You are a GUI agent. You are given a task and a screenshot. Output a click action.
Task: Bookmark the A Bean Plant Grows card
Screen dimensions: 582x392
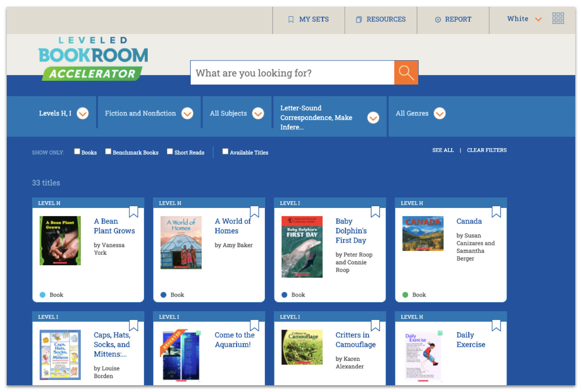pos(134,211)
